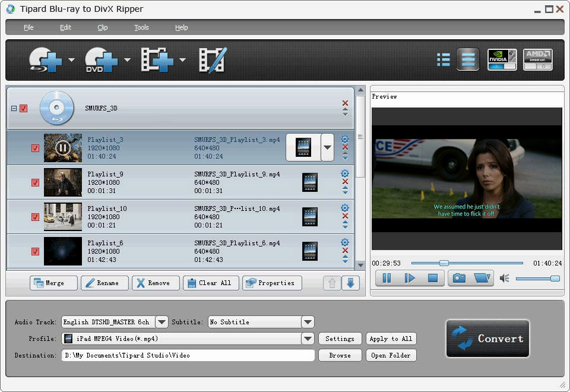Open the Edit menu
570x392 pixels.
tap(65, 27)
